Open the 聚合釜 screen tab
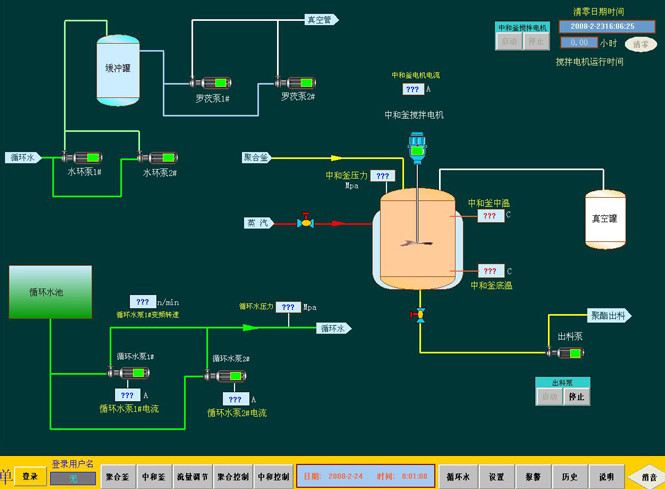This screenshot has height=489, width=665. click(118, 477)
